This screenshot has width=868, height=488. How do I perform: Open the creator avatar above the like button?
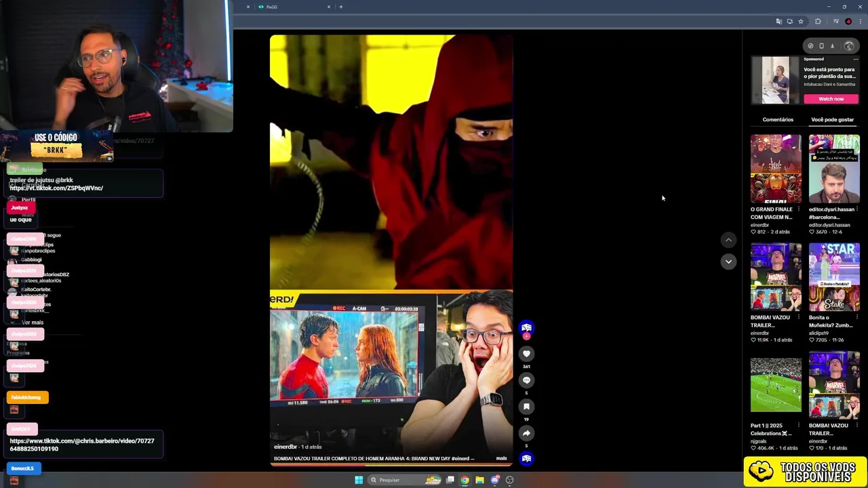click(526, 327)
